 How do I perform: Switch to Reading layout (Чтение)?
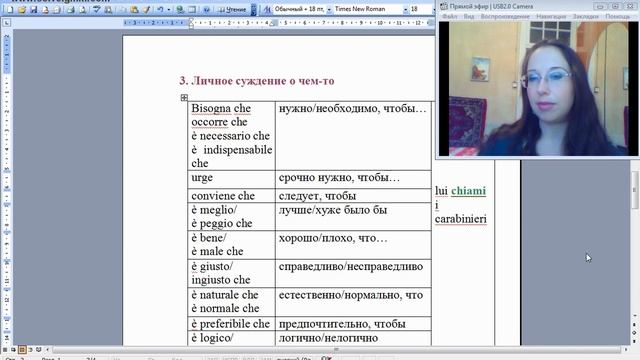click(x=233, y=9)
